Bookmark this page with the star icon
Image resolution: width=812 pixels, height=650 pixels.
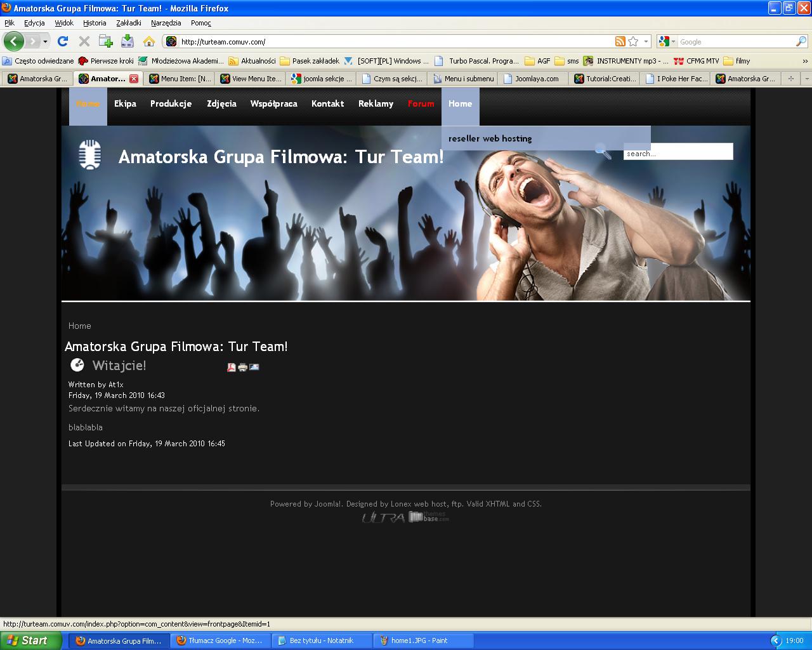[x=633, y=41]
